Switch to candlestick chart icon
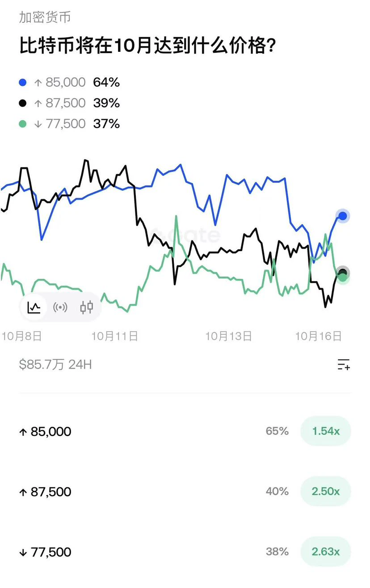This screenshot has height=588, width=370. tap(87, 307)
